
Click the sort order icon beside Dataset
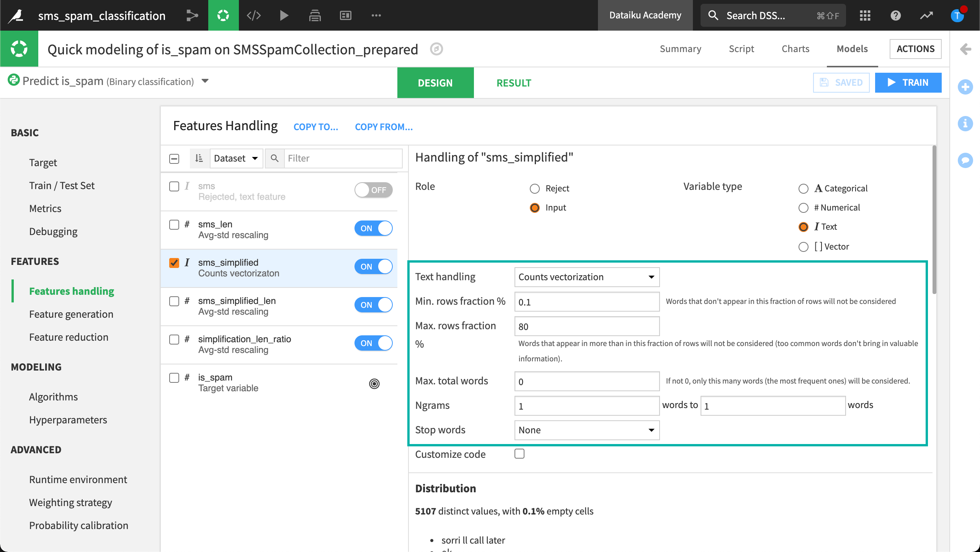click(199, 158)
